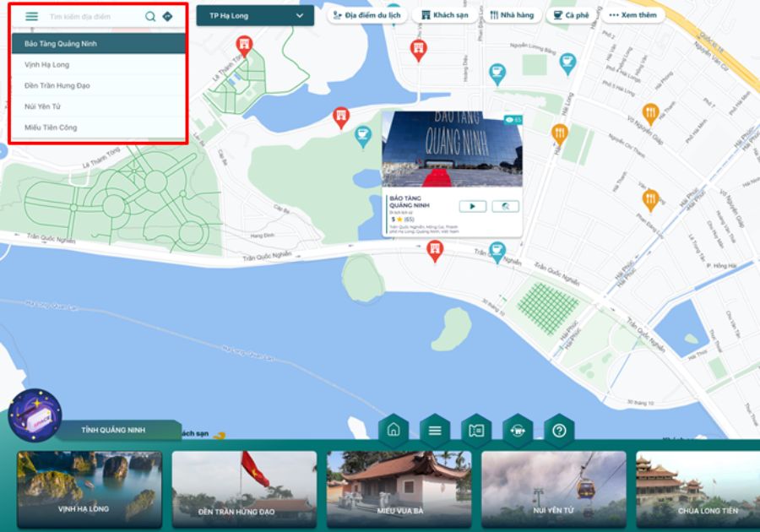Open the help question mark hexagon icon
Screen dimensions: 760x532
(x=556, y=429)
